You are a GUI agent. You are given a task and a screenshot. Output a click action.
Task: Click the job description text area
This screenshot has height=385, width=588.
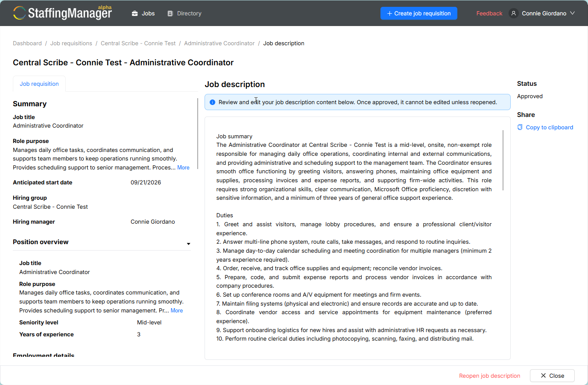click(358, 238)
